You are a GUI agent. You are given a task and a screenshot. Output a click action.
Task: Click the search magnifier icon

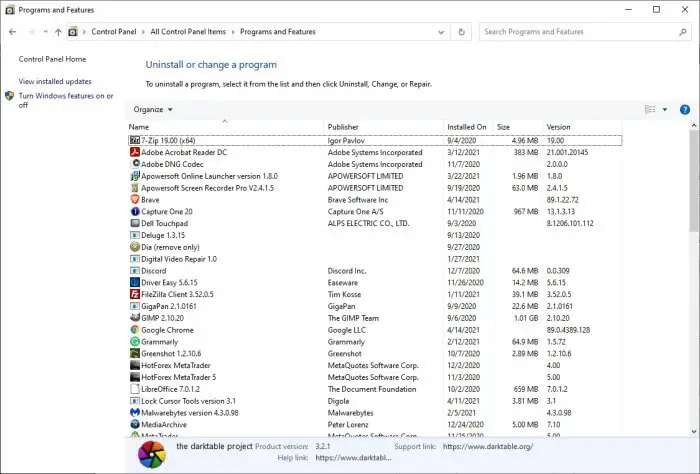(x=682, y=32)
